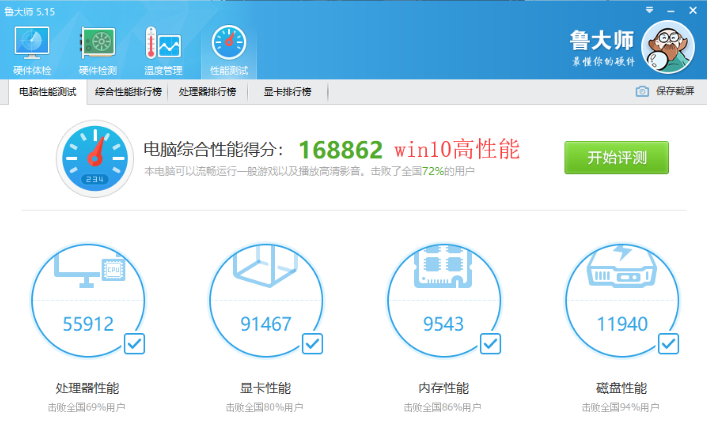Image resolution: width=707 pixels, height=434 pixels.
Task: Click the disk score 11940
Action: (622, 324)
